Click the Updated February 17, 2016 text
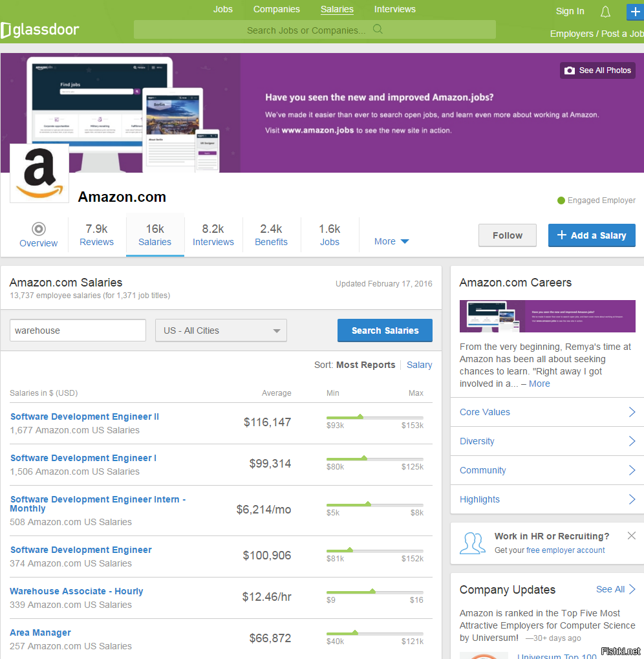The width and height of the screenshot is (644, 659). point(384,284)
